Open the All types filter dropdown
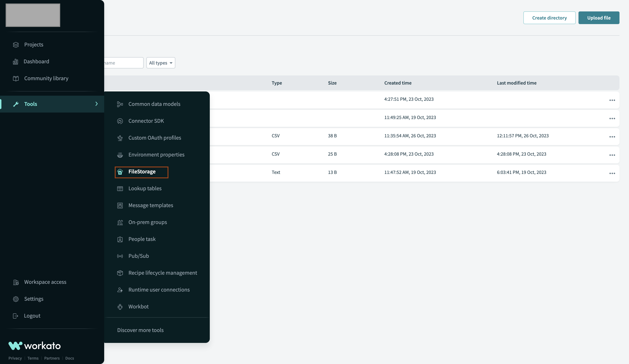Screen dimensions: 629x364 [x=161, y=63]
